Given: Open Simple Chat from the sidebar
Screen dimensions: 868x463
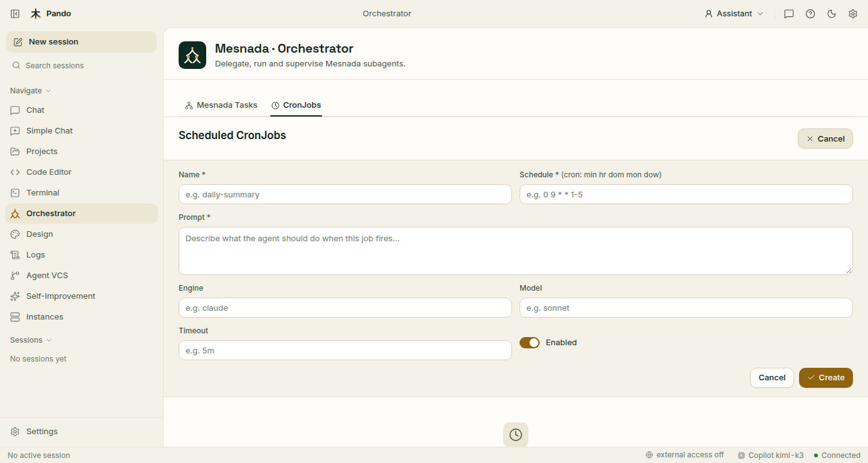Looking at the screenshot, I should coord(81,131).
